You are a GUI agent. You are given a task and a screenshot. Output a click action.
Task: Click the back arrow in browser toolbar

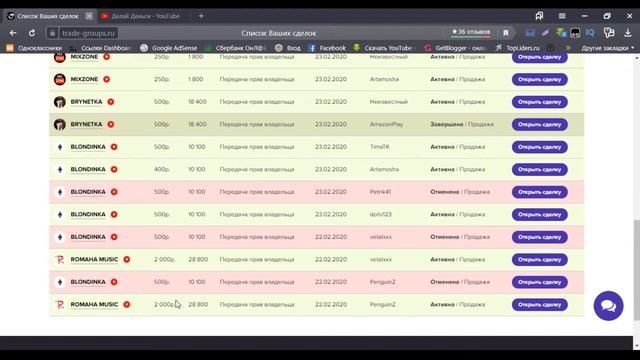click(x=13, y=33)
